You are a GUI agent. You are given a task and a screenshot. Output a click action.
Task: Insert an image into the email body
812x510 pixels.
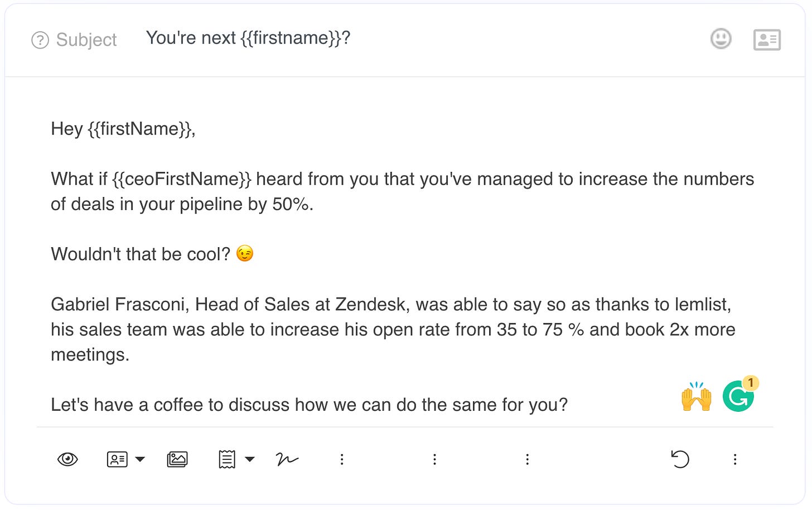177,459
